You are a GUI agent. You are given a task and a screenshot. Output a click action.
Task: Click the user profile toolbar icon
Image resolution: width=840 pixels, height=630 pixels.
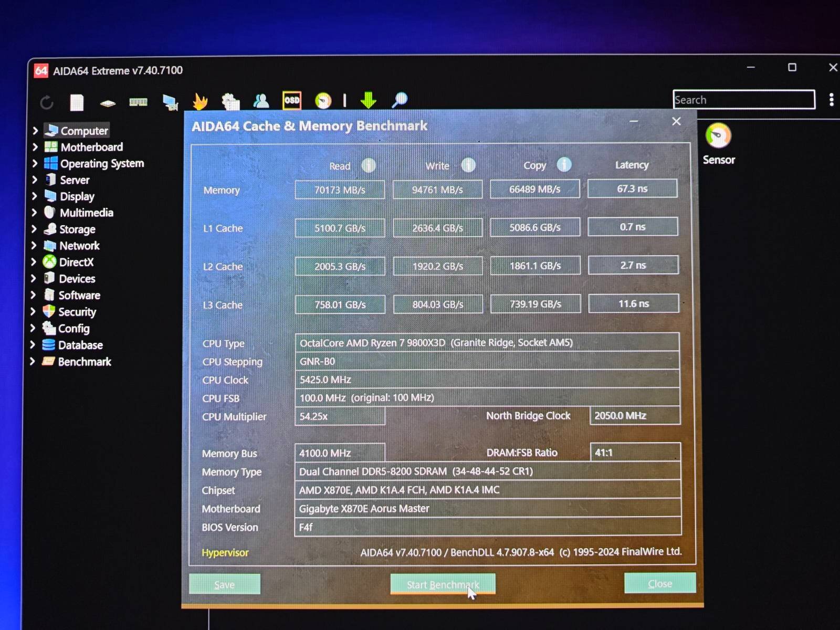click(x=261, y=100)
